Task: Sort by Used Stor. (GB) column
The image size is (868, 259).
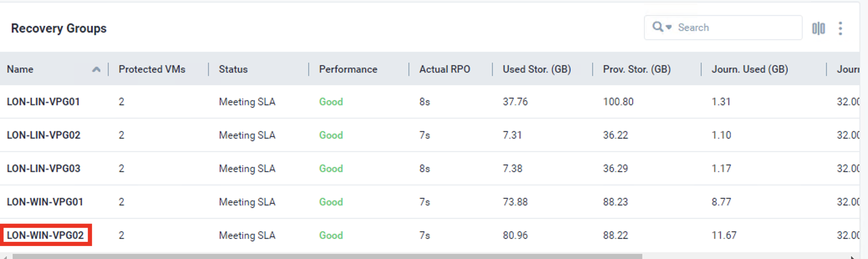Action: point(536,69)
